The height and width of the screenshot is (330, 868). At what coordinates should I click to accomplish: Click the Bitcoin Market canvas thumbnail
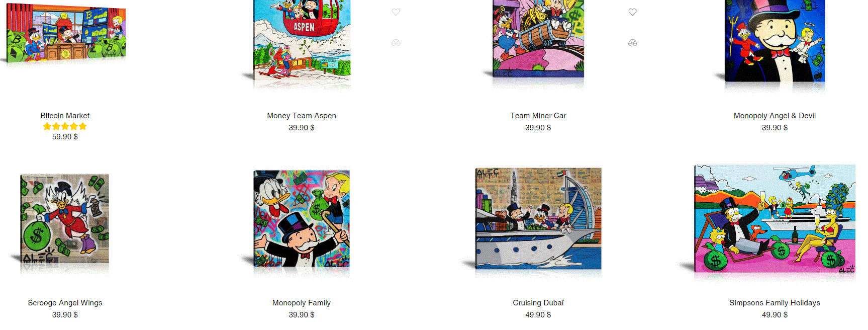[65, 33]
